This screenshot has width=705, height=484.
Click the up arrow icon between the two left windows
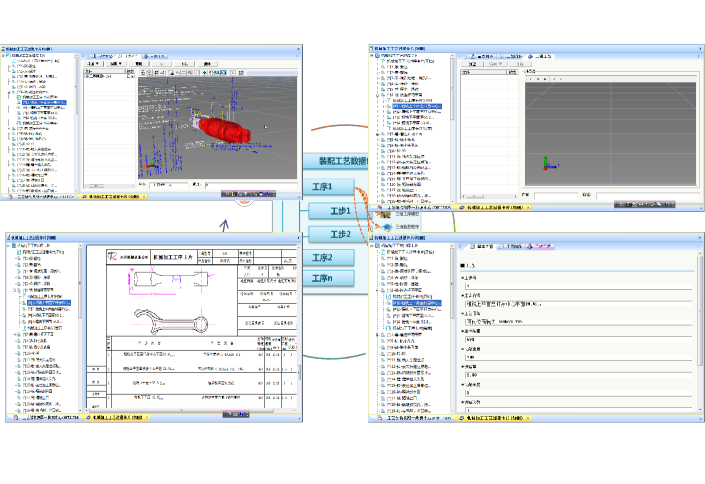224,224
